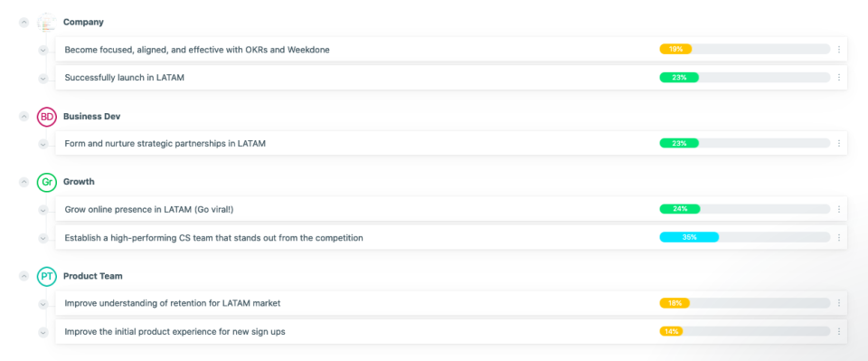868x361 pixels.
Task: Open options menu for OKRs and Weekdone objective
Action: (x=839, y=49)
